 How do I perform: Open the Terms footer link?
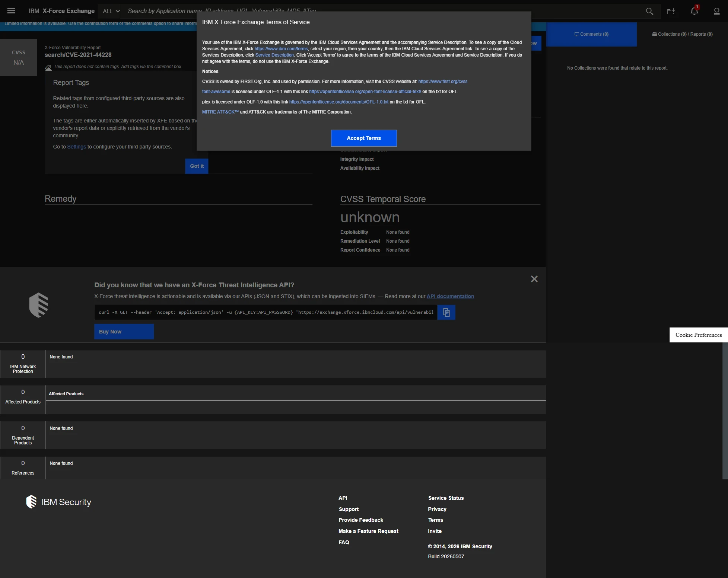(x=435, y=520)
